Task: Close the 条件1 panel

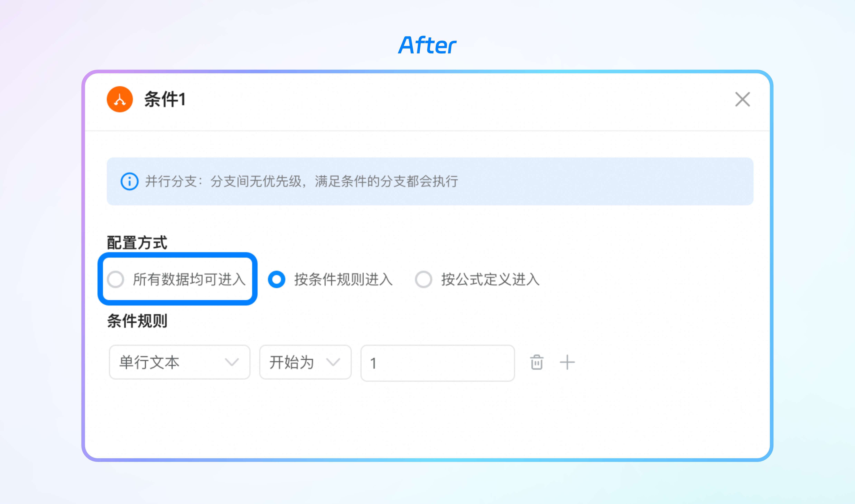Action: [x=743, y=99]
